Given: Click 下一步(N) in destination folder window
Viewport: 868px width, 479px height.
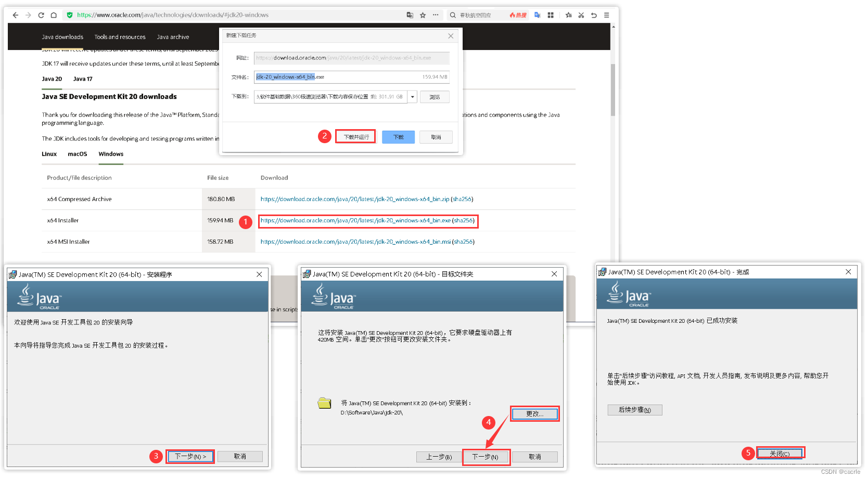Looking at the screenshot, I should point(485,457).
